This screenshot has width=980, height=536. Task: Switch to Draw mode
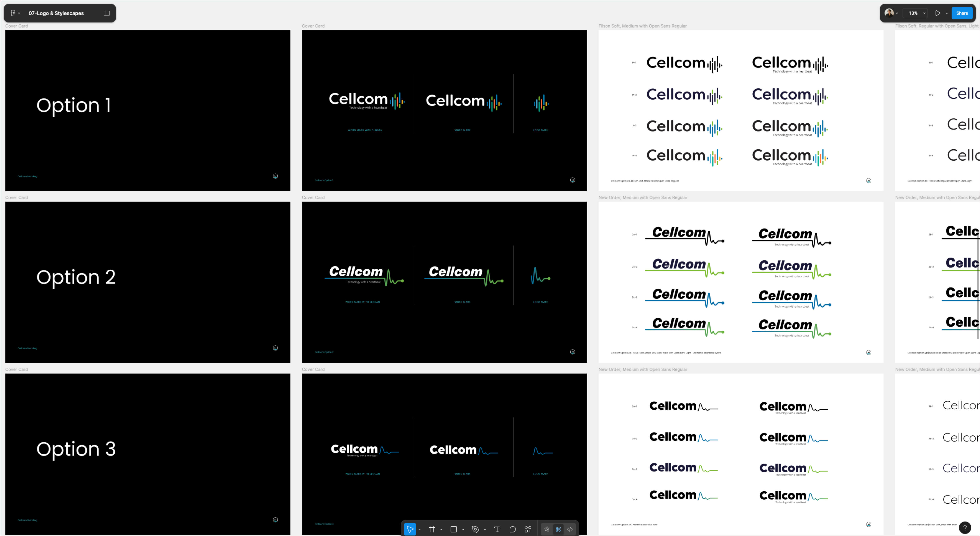[547, 529]
